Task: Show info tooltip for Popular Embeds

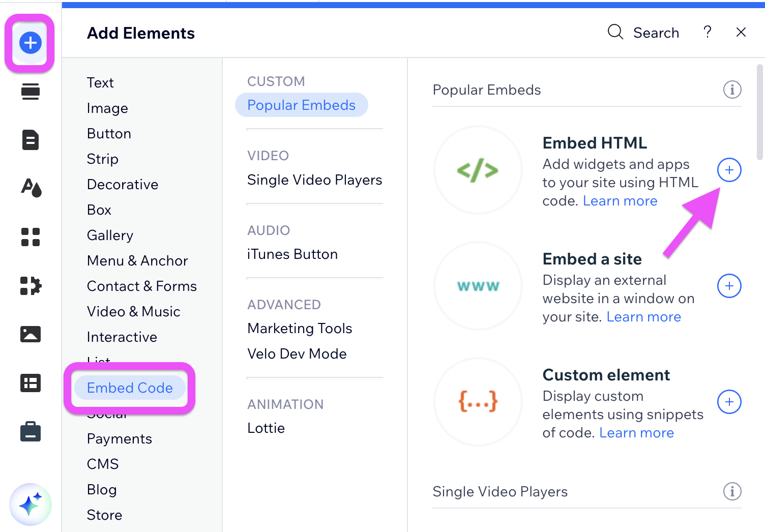Action: (732, 90)
